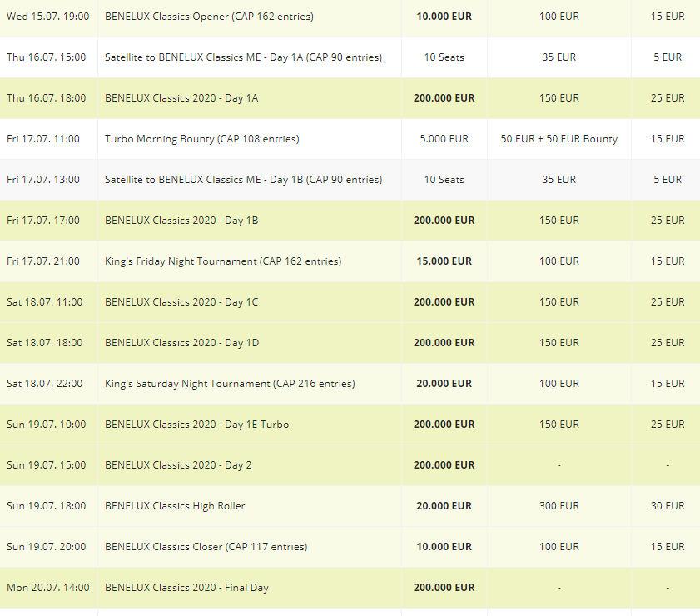Screen dimensions: 700x616
Task: Click '150 EUR' in the Day 1D row
Action: point(559,343)
